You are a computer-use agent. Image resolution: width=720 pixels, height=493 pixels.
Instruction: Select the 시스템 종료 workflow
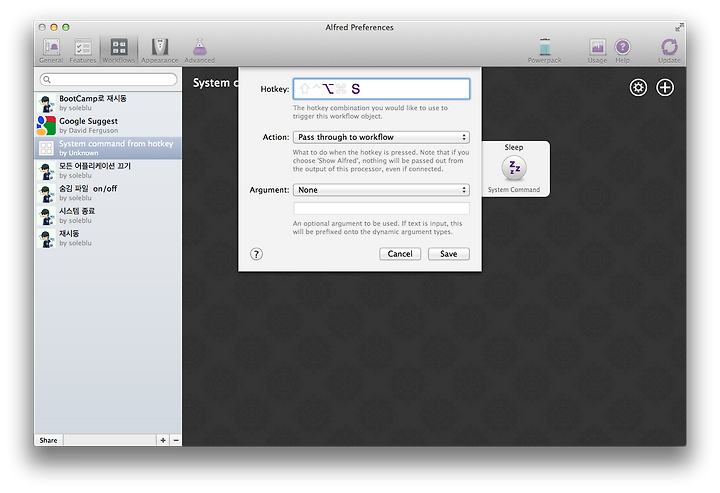[x=108, y=215]
